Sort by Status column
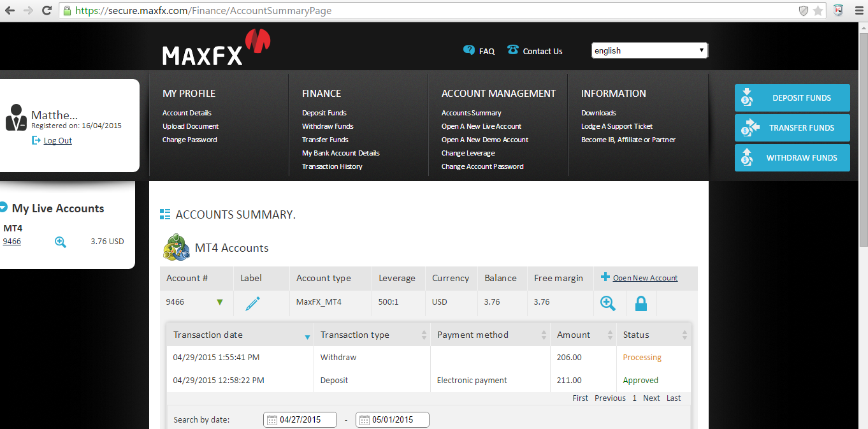 coord(654,335)
